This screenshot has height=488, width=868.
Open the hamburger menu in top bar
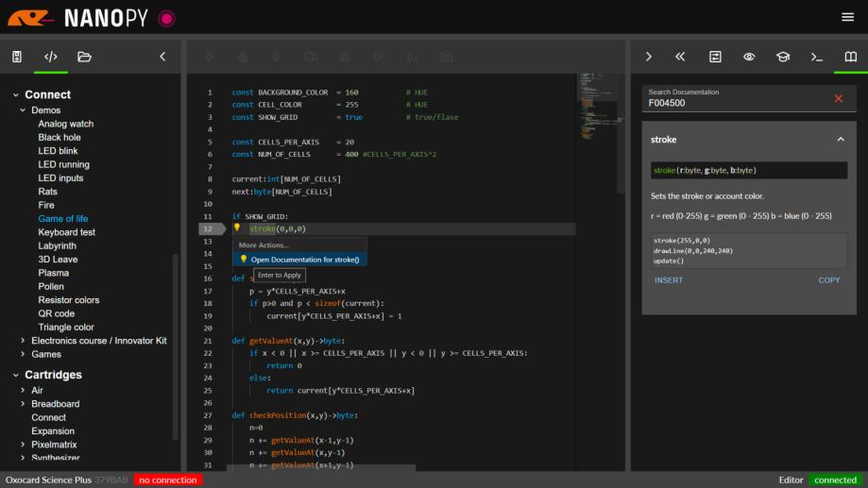[x=847, y=17]
